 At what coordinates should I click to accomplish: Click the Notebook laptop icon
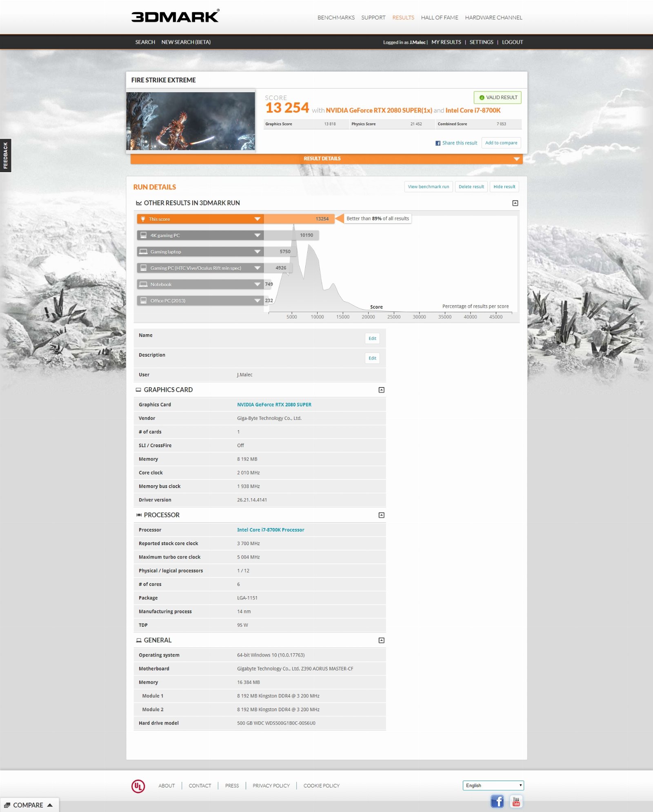coord(143,284)
